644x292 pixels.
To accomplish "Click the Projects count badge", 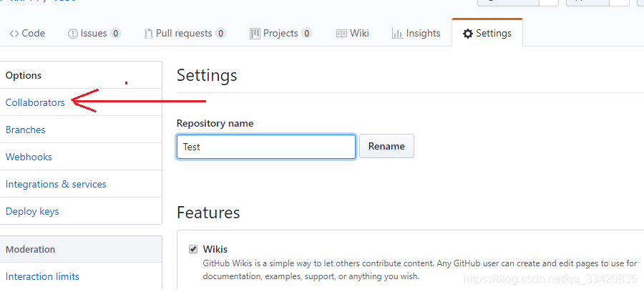I will click(306, 33).
